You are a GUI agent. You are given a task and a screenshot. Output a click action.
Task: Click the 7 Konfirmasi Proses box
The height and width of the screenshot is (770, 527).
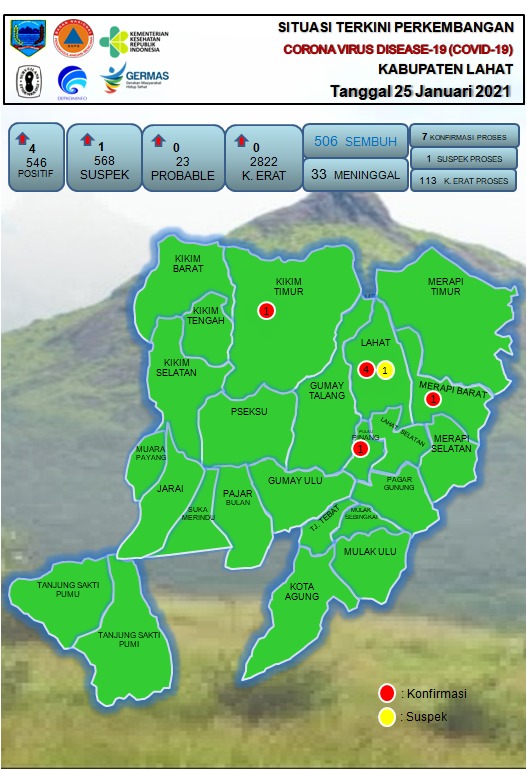464,137
